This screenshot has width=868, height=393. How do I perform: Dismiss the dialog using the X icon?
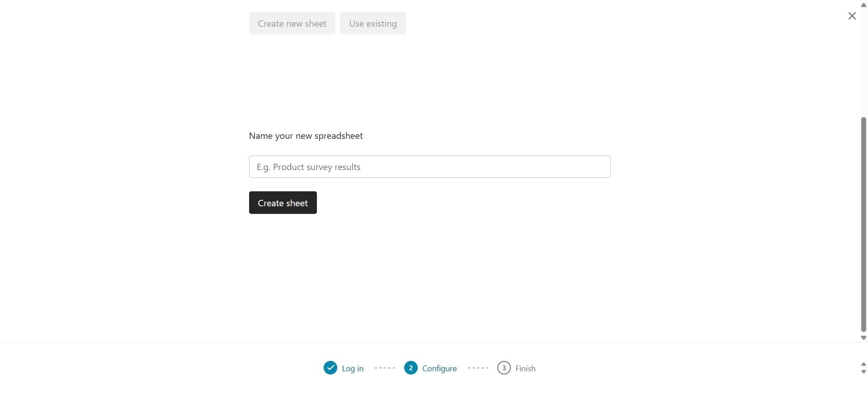tap(852, 15)
